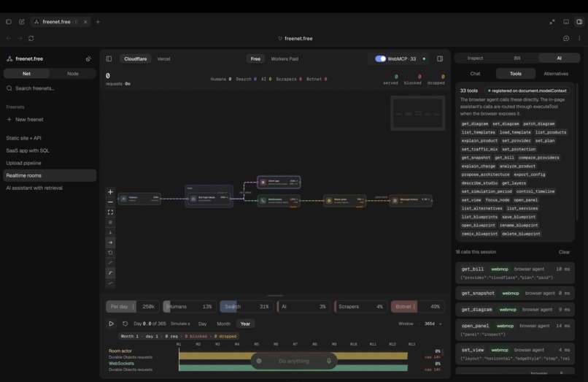
Task: Zoom in on the diagram canvas
Action: tap(110, 192)
